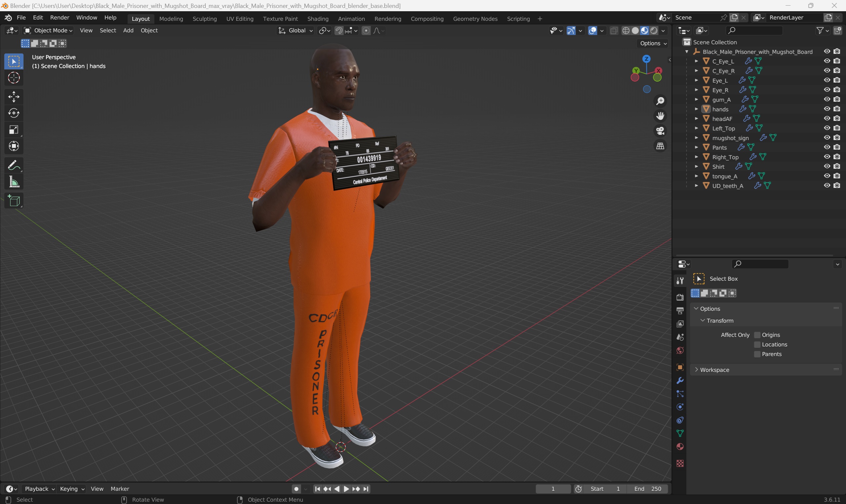Activate the Rotate tool

click(x=14, y=113)
